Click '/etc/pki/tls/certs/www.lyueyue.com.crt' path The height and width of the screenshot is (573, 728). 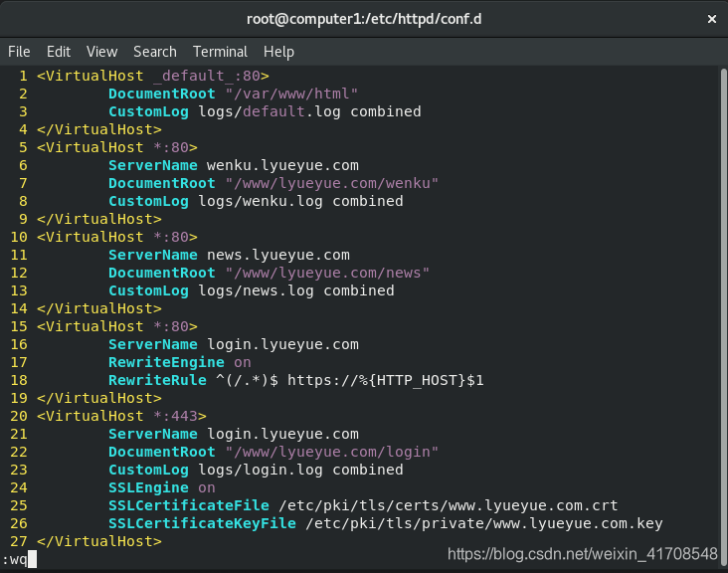tap(448, 505)
